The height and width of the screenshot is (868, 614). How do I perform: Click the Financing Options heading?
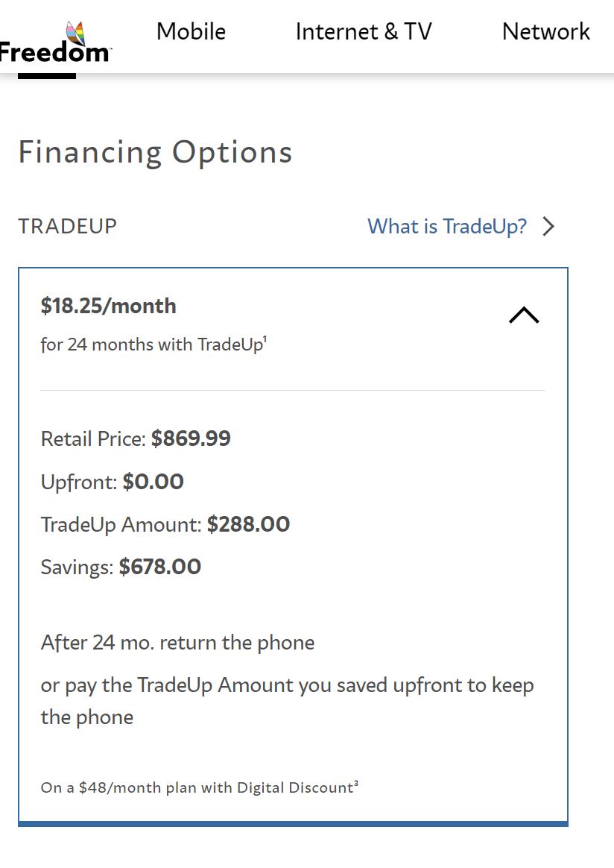coord(155,152)
